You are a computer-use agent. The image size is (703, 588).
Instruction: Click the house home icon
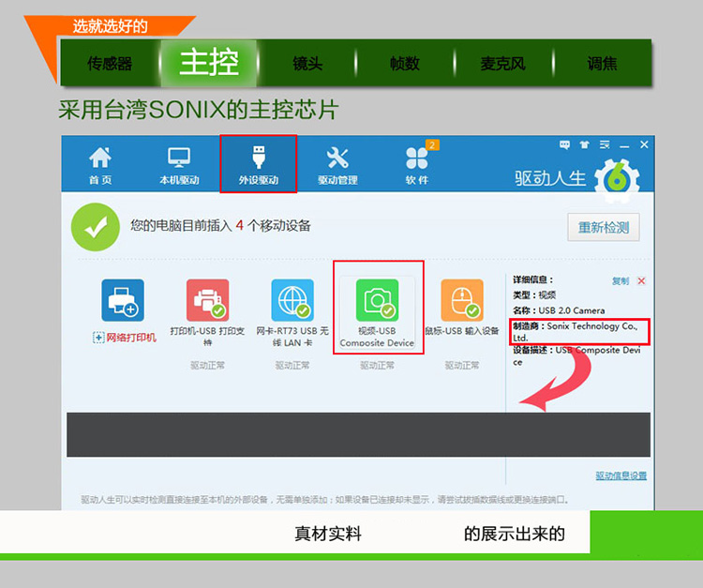pyautogui.click(x=100, y=158)
